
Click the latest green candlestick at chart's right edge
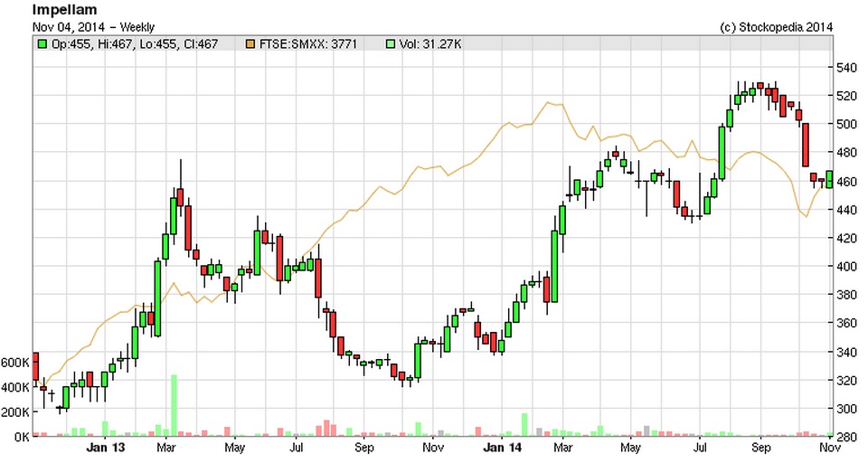pos(829,179)
